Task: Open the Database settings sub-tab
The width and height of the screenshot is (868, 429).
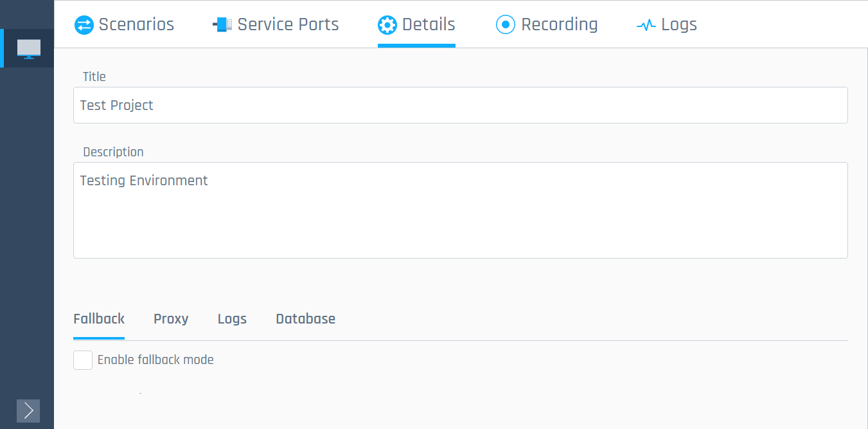Action: [x=305, y=319]
